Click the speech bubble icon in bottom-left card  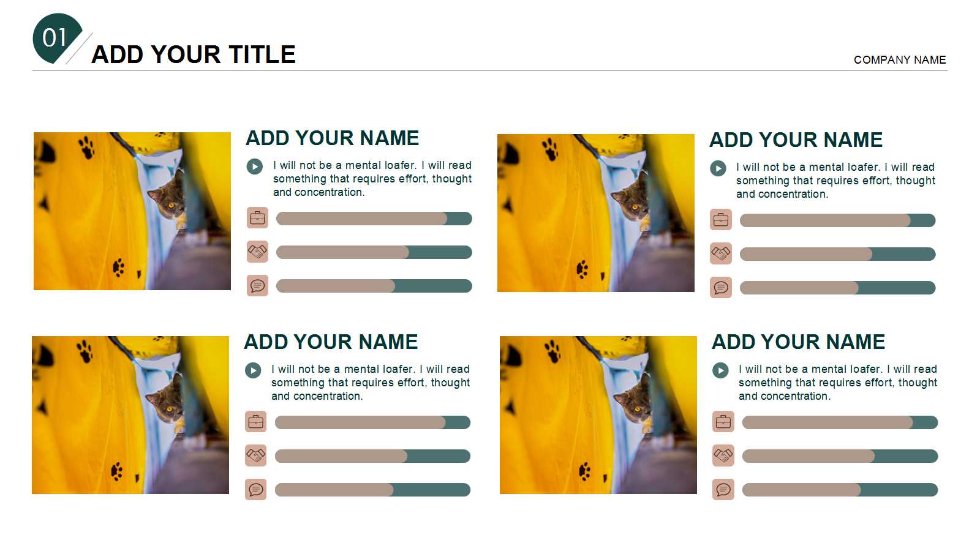(x=255, y=489)
